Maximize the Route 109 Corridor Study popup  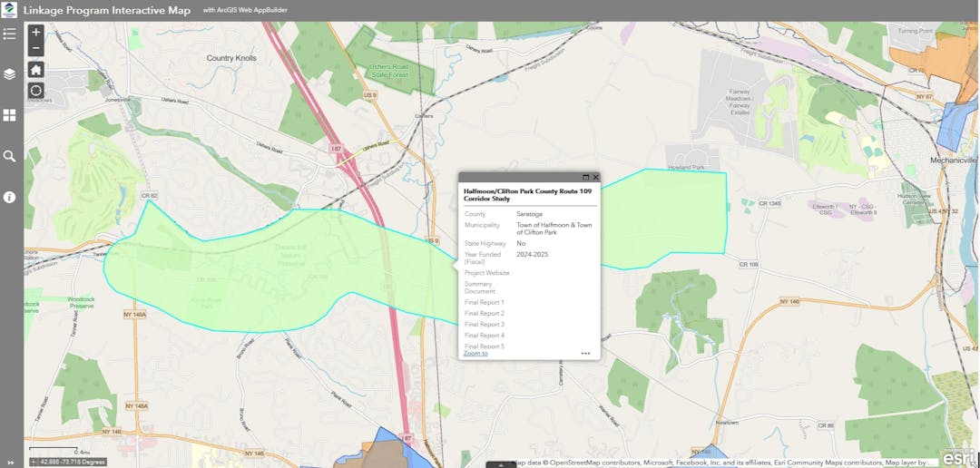pyautogui.click(x=585, y=178)
